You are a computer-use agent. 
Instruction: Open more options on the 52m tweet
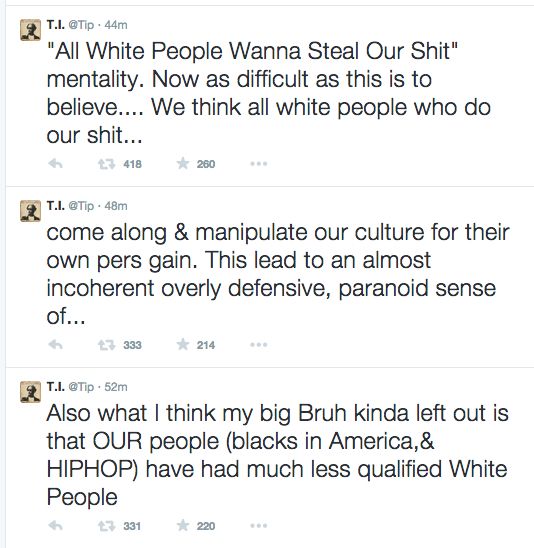point(259,526)
